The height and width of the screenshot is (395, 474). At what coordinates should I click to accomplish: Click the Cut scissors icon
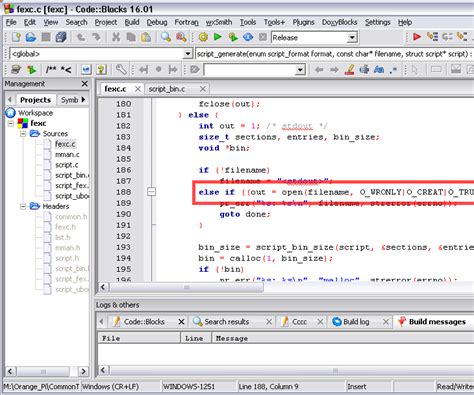point(116,37)
